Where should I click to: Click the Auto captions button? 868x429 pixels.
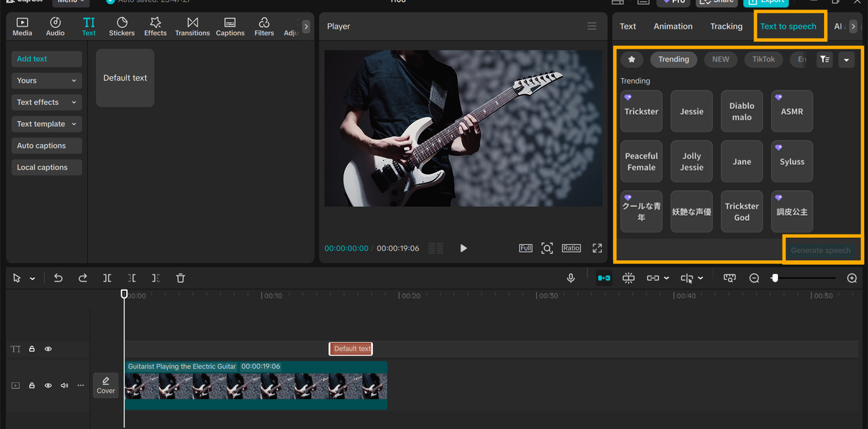(x=46, y=146)
